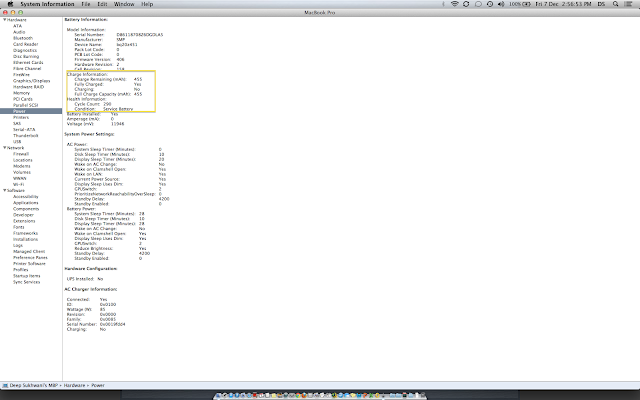Select SAS in the sidebar
640x400 pixels.
17,123
